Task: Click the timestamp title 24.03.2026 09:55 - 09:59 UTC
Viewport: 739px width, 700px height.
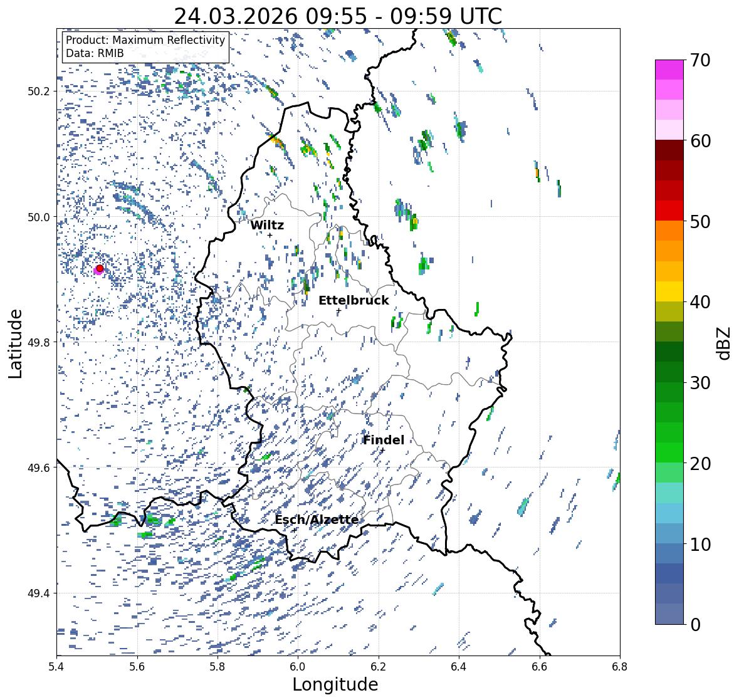Action: [338, 16]
